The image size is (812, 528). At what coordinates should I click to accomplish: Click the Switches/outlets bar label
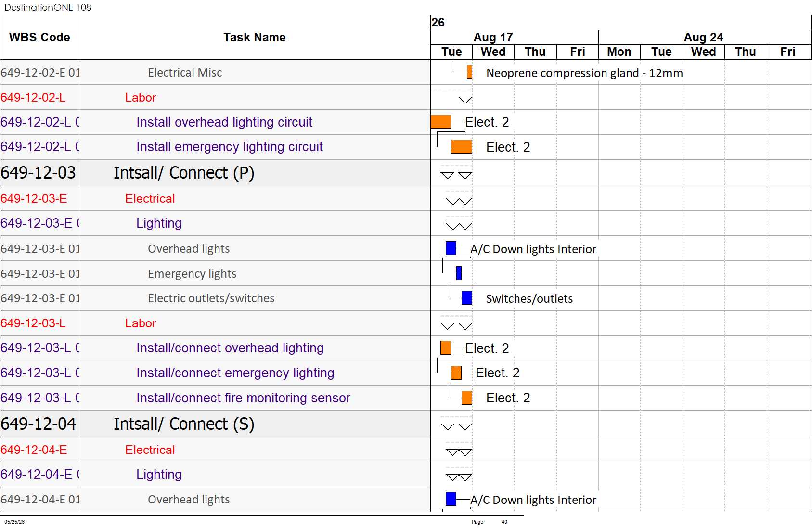529,298
